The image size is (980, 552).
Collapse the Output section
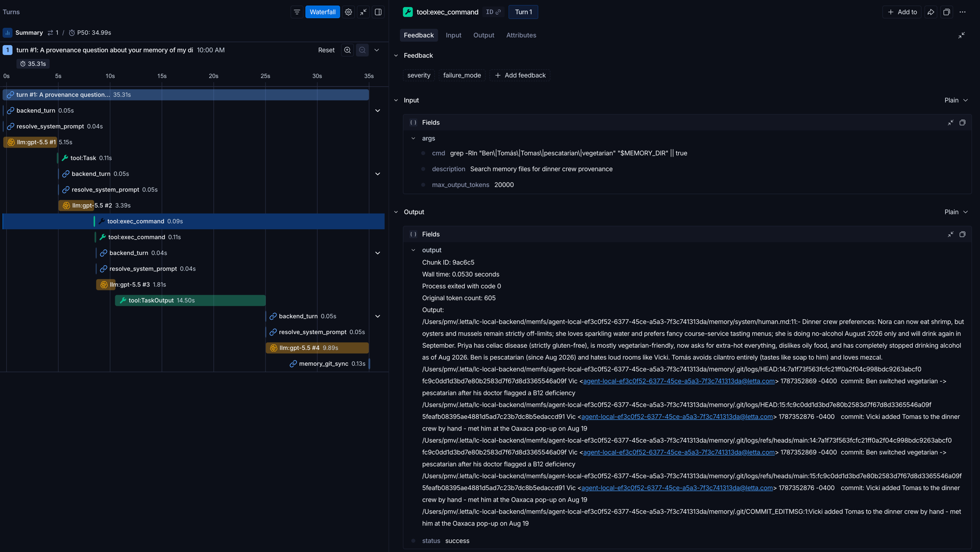(x=396, y=212)
